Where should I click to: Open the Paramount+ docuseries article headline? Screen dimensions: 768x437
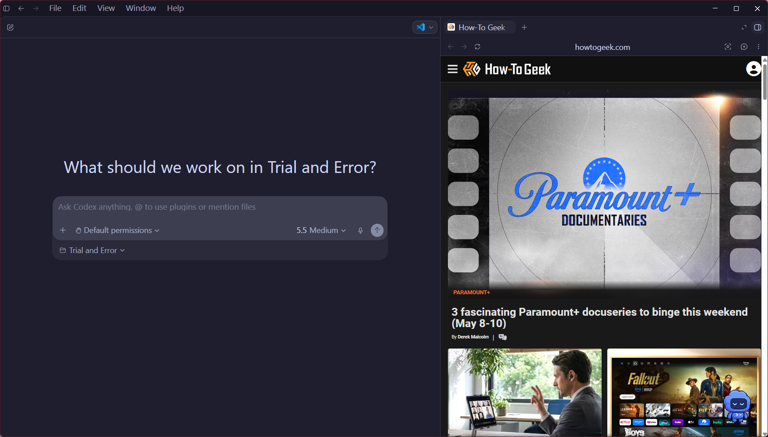[600, 317]
